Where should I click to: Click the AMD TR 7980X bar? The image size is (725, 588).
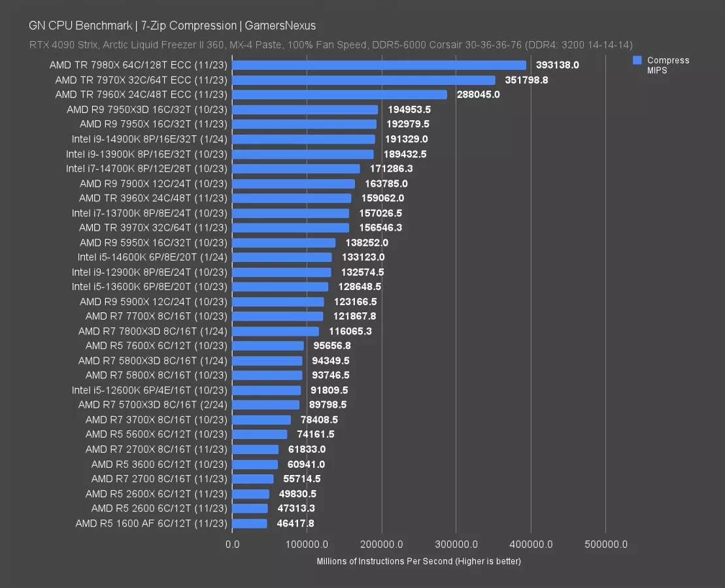(x=379, y=65)
